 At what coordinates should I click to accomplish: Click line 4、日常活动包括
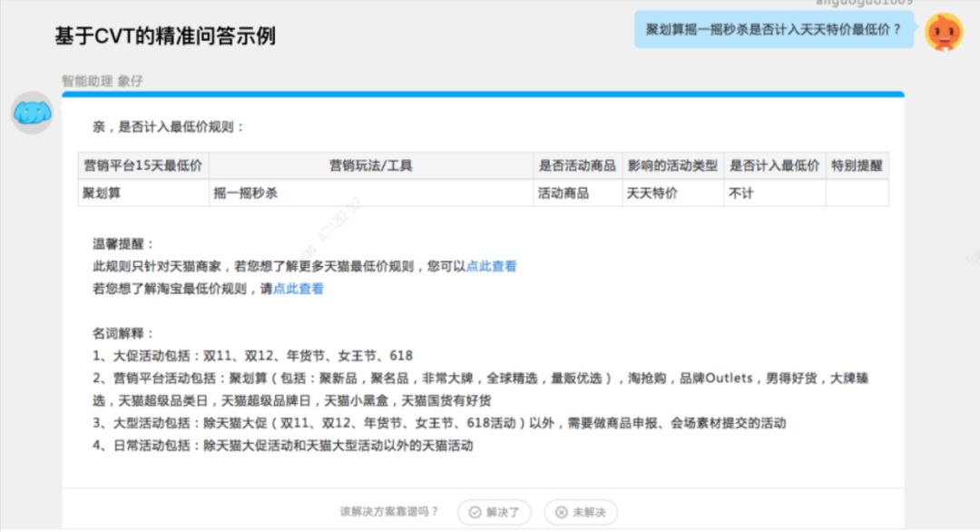click(282, 446)
